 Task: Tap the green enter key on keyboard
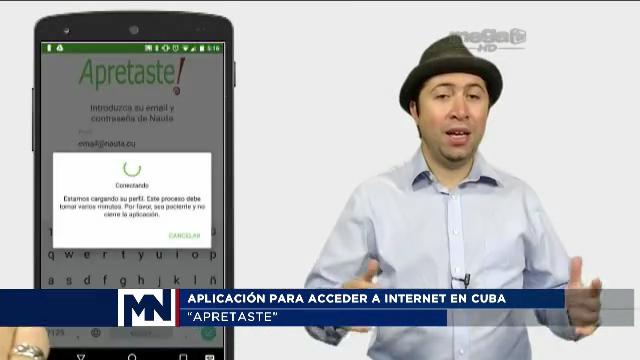(x=209, y=333)
